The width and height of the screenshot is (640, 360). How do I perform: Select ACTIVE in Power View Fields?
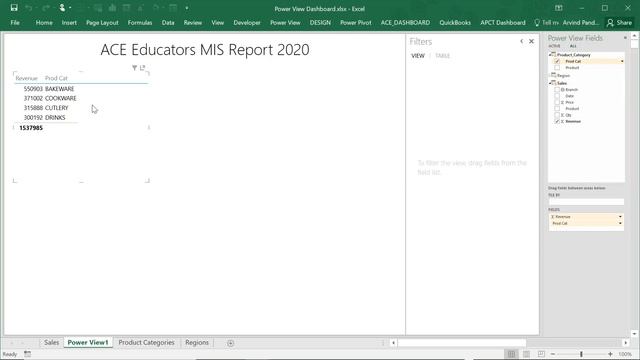coord(554,46)
